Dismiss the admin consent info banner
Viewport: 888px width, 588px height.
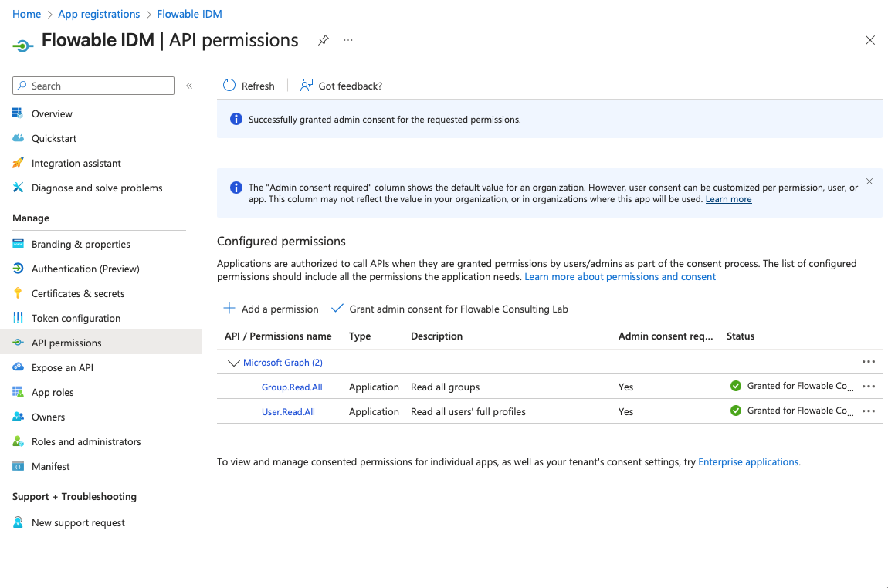point(869,182)
